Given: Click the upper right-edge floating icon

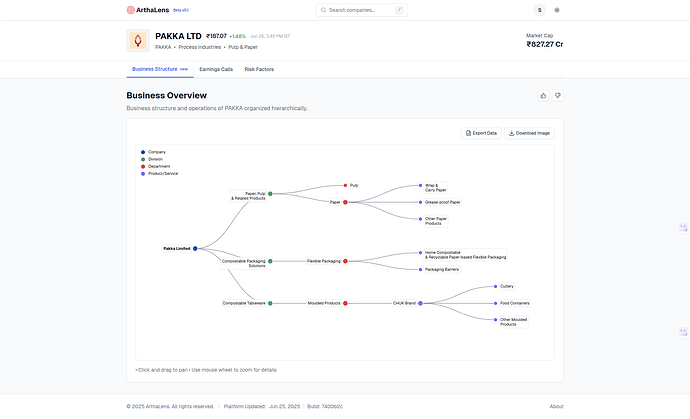Looking at the screenshot, I should point(683,227).
